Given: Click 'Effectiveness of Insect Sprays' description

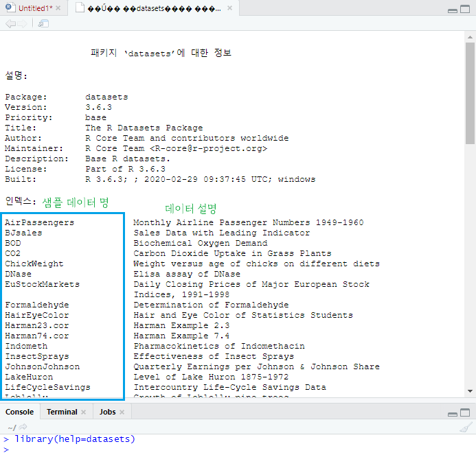Looking at the screenshot, I should (214, 357).
